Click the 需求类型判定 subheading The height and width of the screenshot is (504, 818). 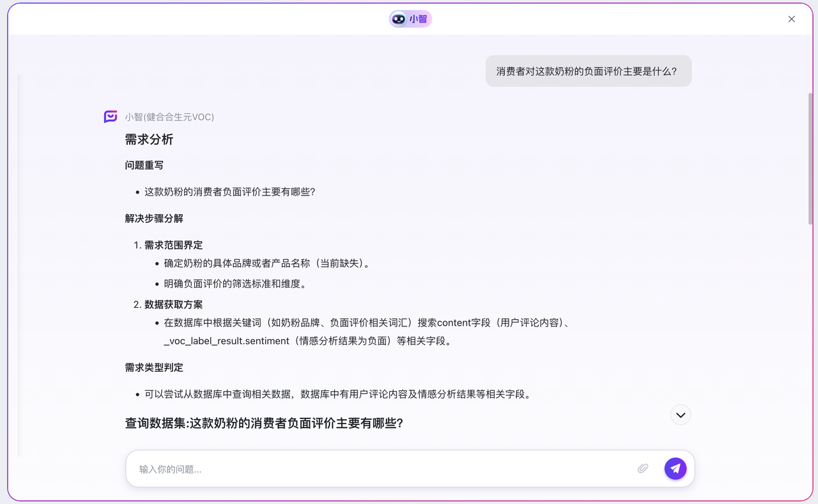tap(154, 368)
